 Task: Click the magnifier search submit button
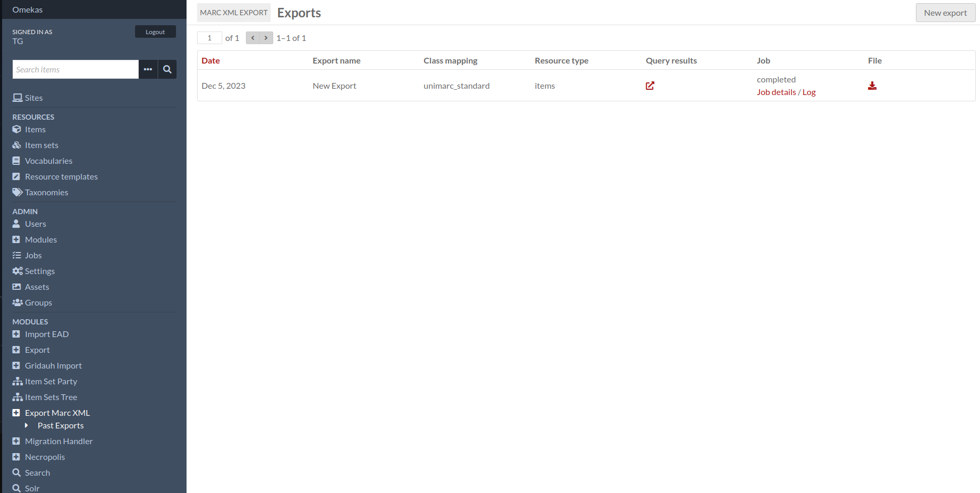(167, 69)
